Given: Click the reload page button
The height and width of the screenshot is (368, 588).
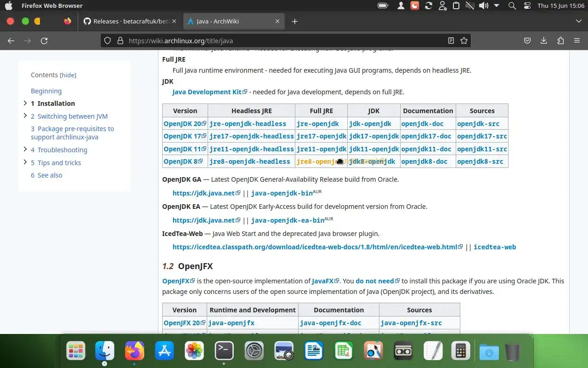Looking at the screenshot, I should click(44, 40).
